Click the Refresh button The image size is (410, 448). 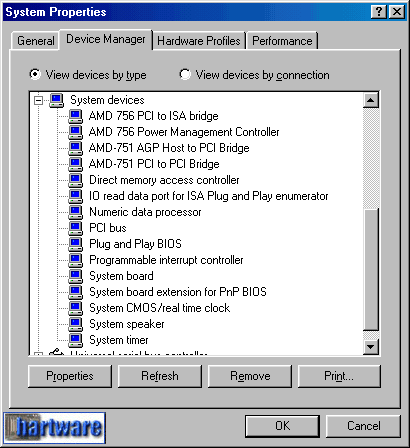point(160,376)
